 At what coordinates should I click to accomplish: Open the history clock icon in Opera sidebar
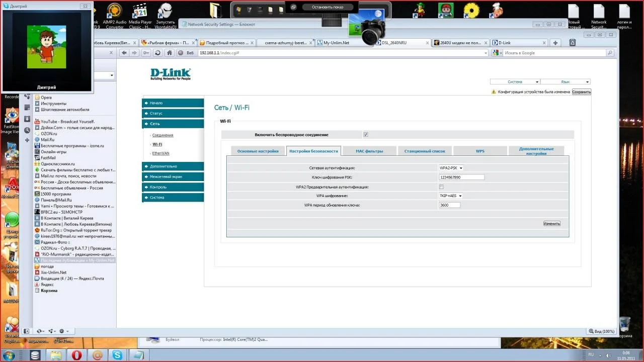(x=27, y=130)
